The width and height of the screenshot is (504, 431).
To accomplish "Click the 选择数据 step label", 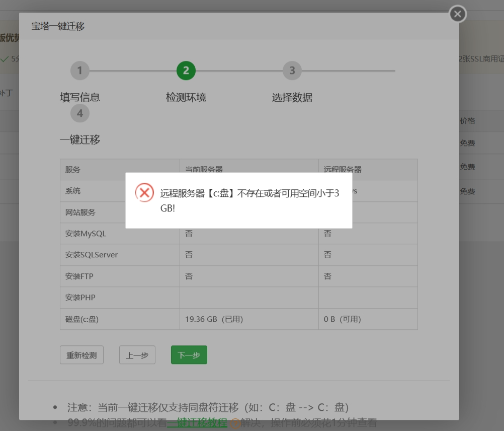I will coord(292,97).
